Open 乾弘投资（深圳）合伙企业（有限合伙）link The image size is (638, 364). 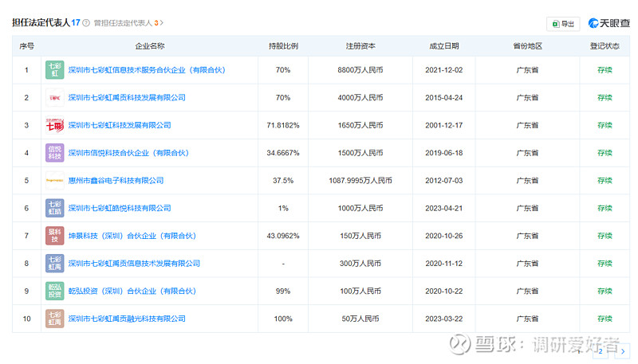pyautogui.click(x=132, y=291)
